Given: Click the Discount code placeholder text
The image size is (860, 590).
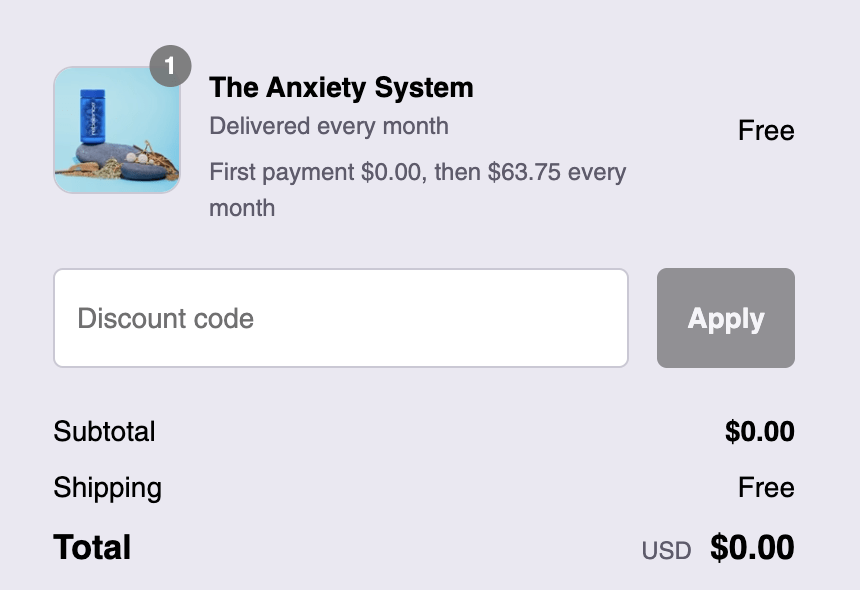Looking at the screenshot, I should click(165, 319).
